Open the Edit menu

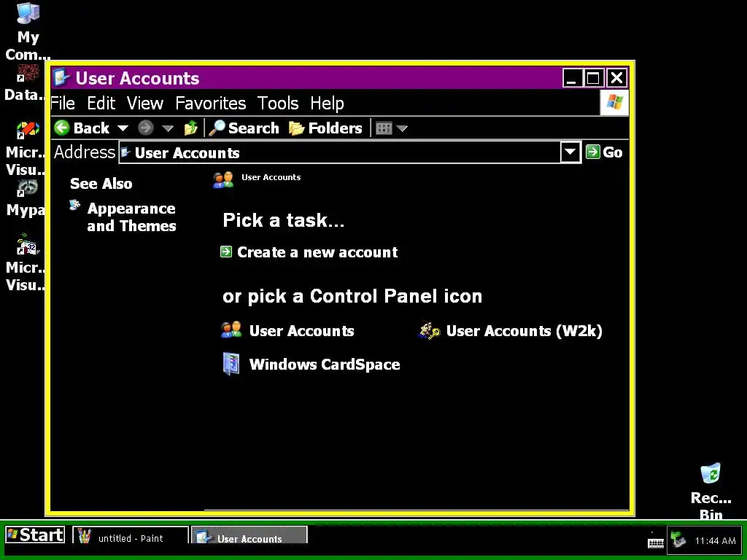click(101, 103)
